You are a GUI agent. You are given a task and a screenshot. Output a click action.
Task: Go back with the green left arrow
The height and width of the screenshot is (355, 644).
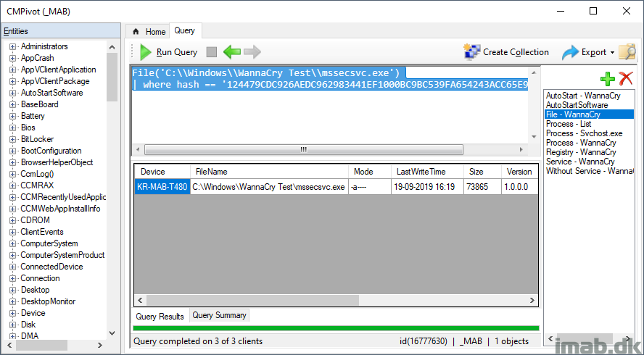pos(231,52)
